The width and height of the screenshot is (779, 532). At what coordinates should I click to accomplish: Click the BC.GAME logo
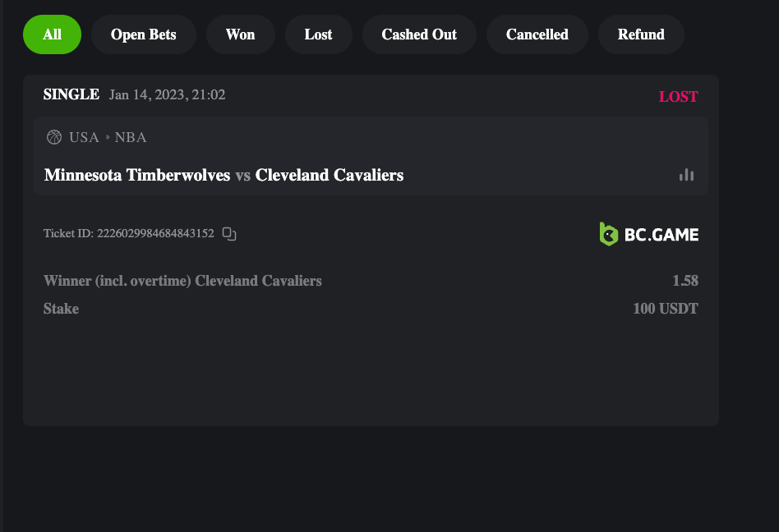[649, 234]
